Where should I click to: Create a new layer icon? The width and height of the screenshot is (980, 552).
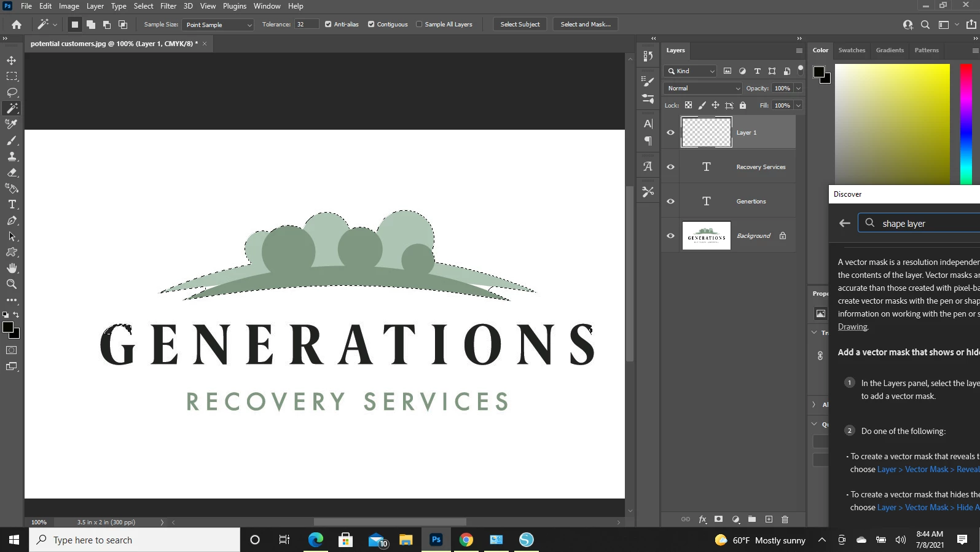click(769, 519)
